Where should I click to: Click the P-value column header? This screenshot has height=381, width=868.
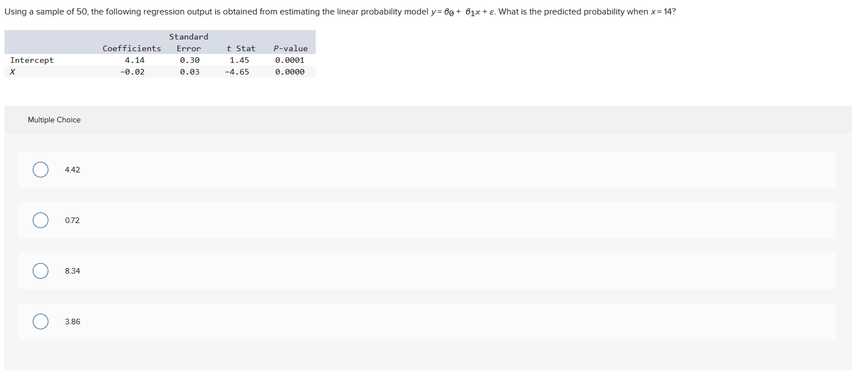point(291,48)
